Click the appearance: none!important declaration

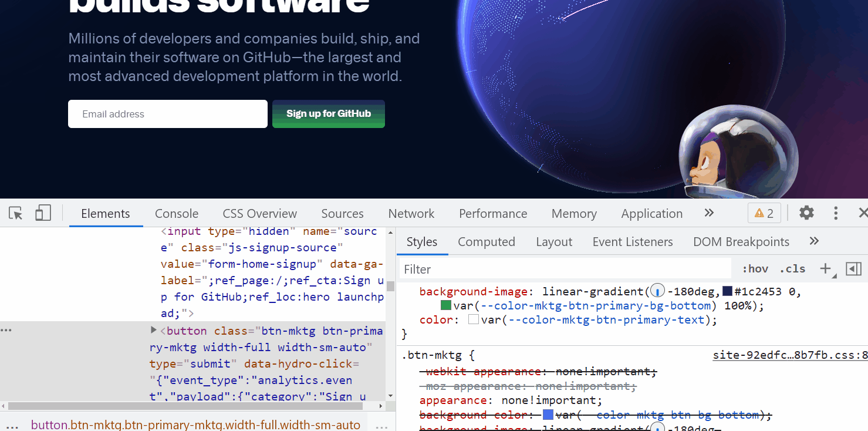(511, 400)
